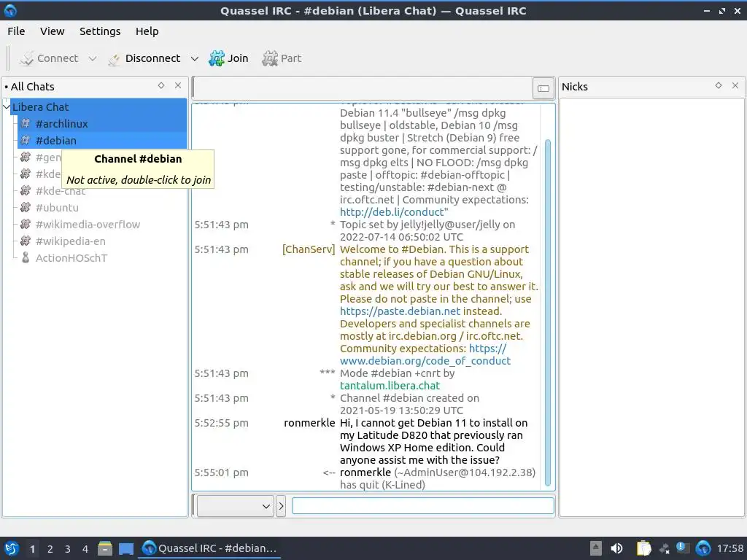747x560 pixels.
Task: Click the Disconnect toolbar button
Action: pyautogui.click(x=144, y=58)
